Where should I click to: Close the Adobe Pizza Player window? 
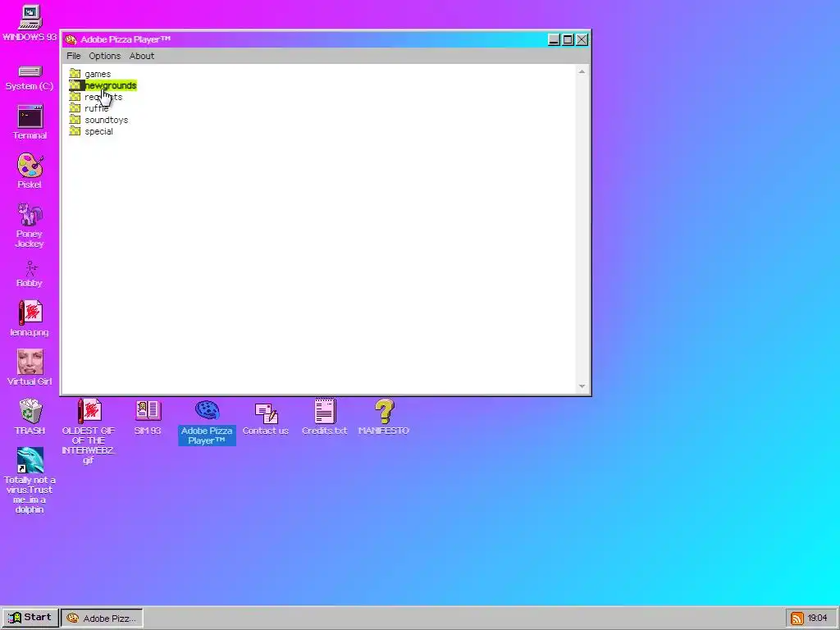pos(582,39)
